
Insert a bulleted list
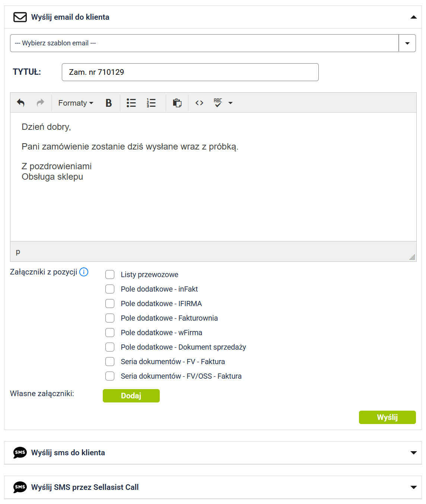[x=131, y=103]
